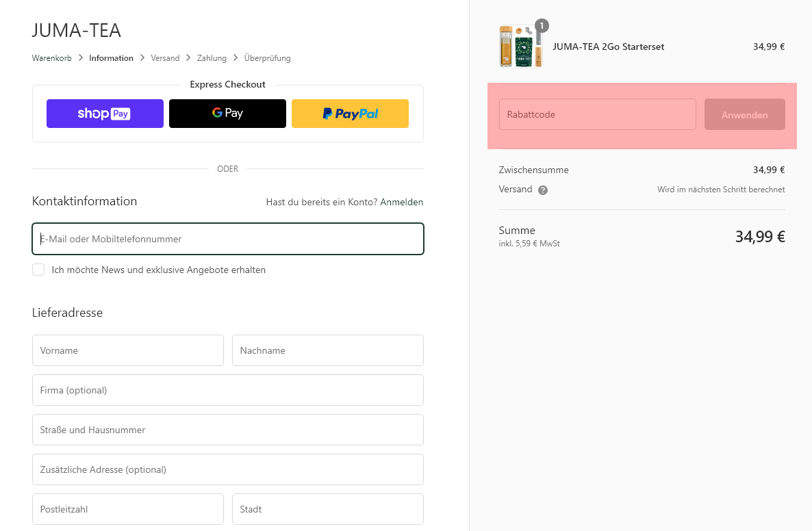
Task: Choose PayPal express checkout
Action: [350, 114]
